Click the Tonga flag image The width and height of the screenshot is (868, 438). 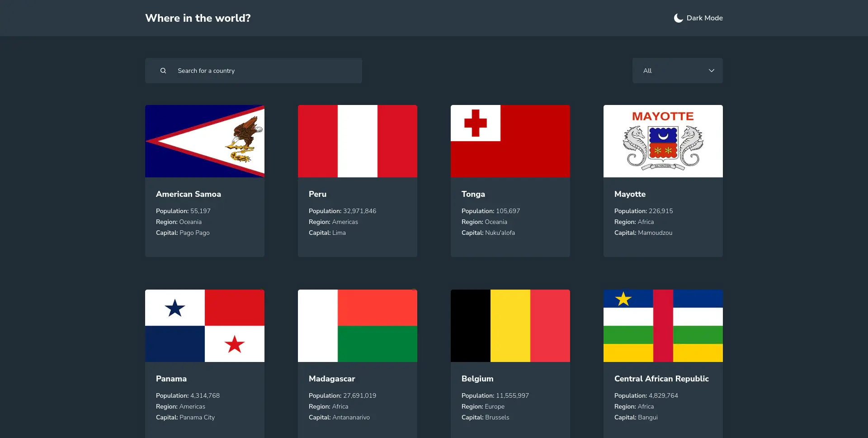510,141
